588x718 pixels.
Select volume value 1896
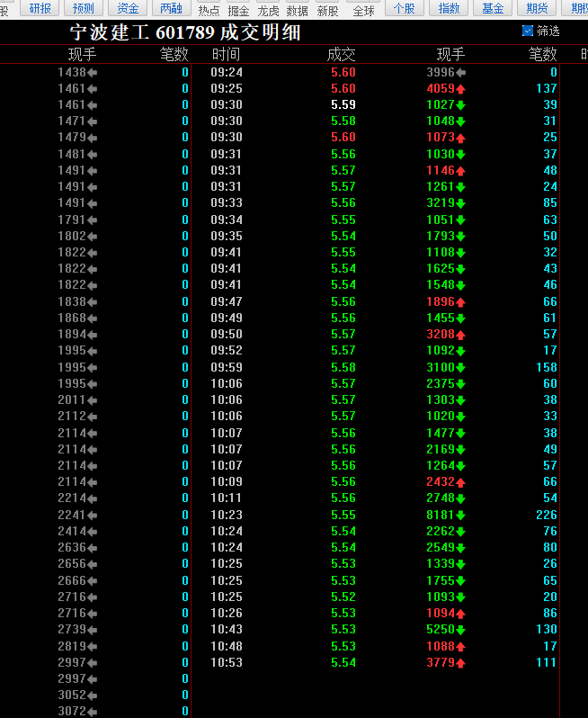[x=441, y=301]
